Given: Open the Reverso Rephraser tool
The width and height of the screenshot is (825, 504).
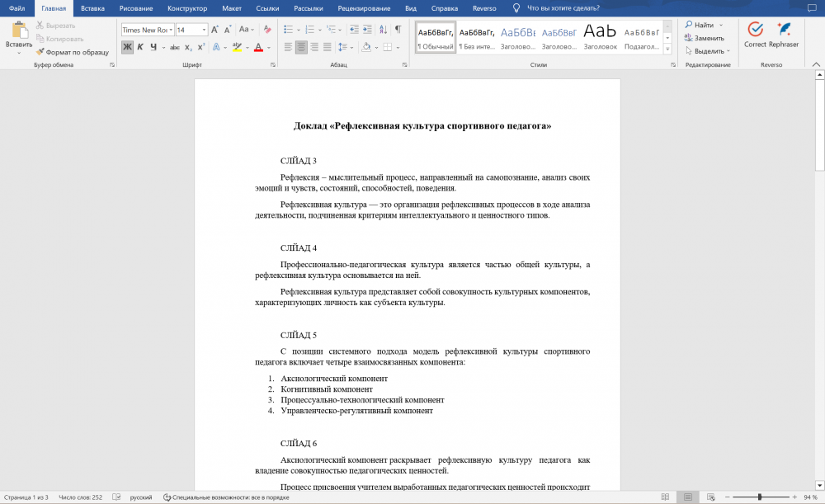Looking at the screenshot, I should (x=784, y=35).
